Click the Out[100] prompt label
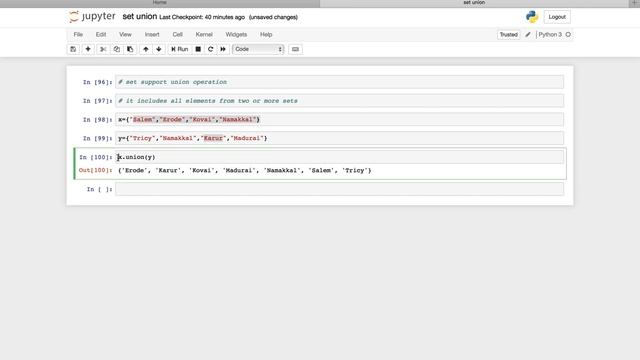This screenshot has width=640, height=360. point(96,170)
